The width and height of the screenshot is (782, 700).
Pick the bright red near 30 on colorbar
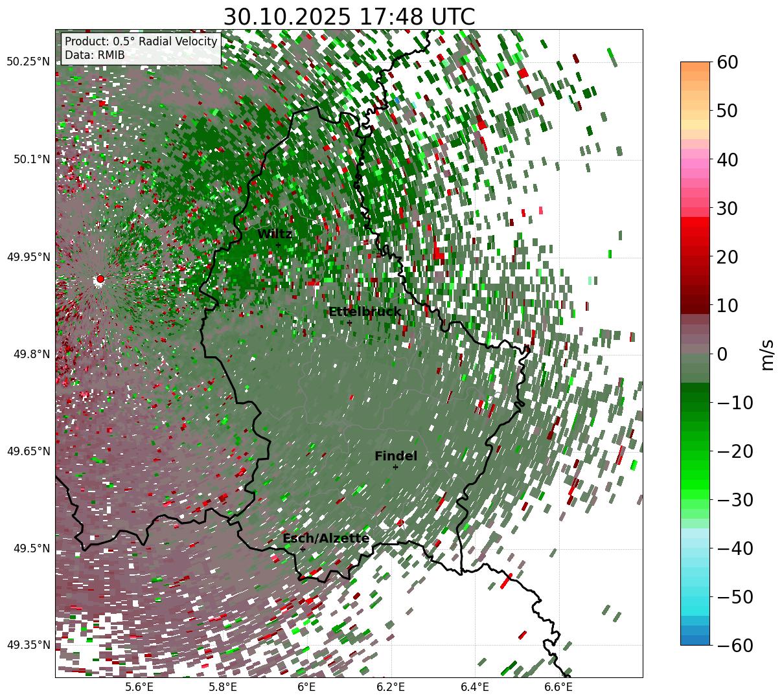click(x=695, y=222)
